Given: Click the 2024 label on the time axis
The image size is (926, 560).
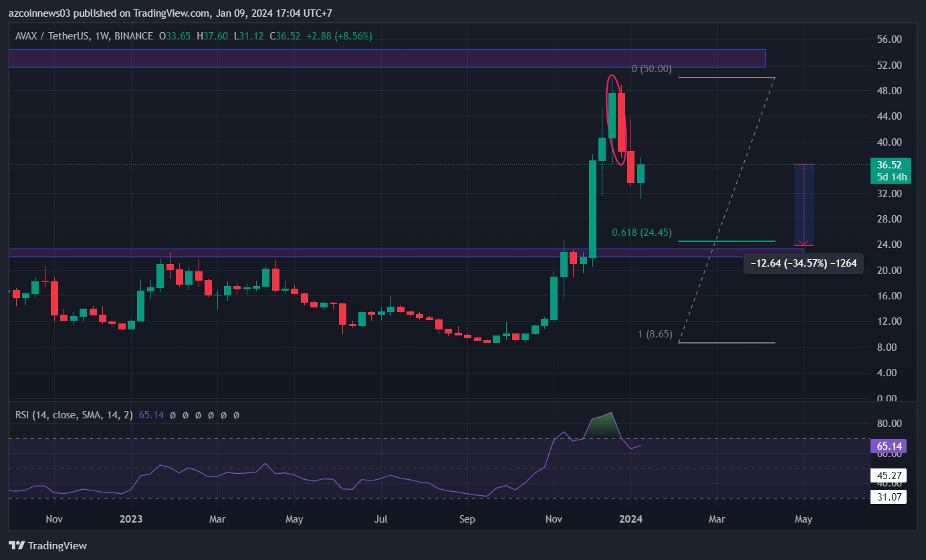Looking at the screenshot, I should pyautogui.click(x=630, y=519).
